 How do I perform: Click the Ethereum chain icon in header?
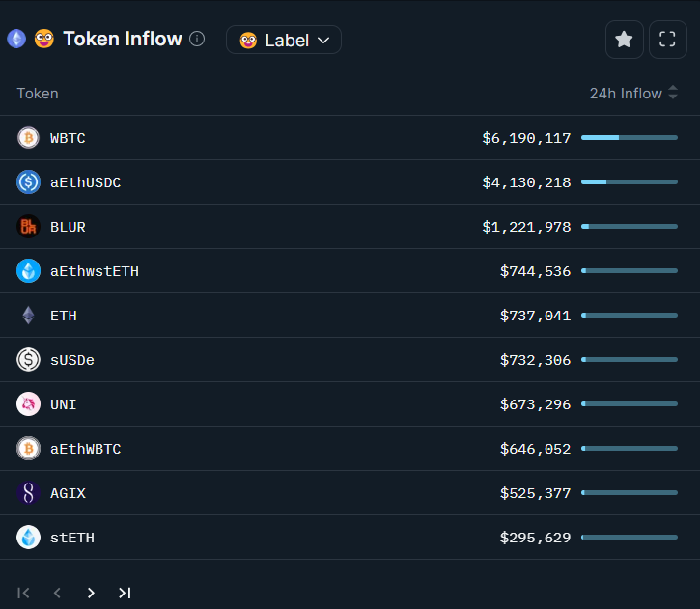pyautogui.click(x=16, y=40)
